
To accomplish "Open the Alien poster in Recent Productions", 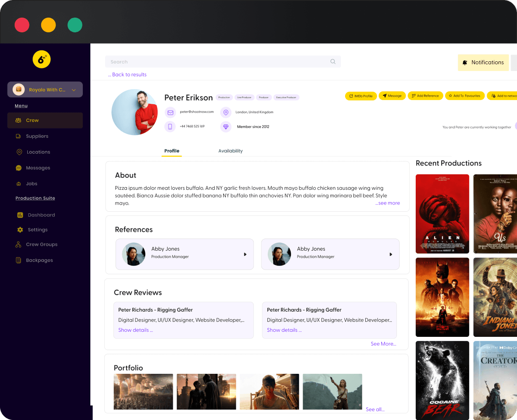I will coord(442,214).
